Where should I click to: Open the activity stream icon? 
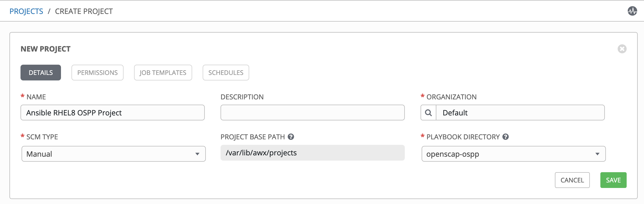tap(632, 11)
